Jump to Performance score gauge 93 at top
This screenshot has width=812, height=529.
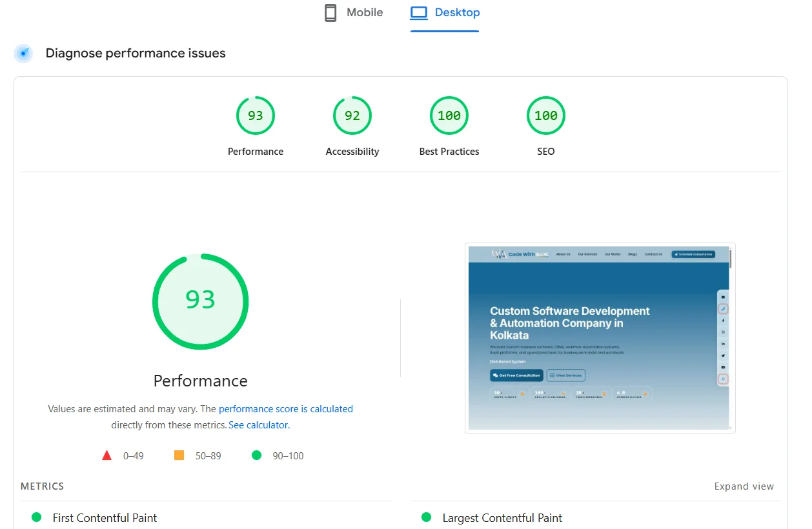pos(256,115)
